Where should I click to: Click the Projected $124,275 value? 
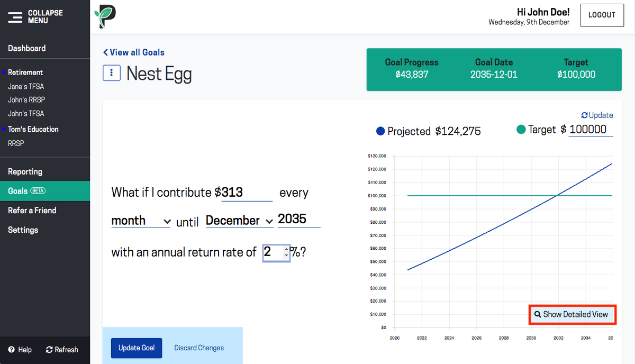pyautogui.click(x=458, y=131)
